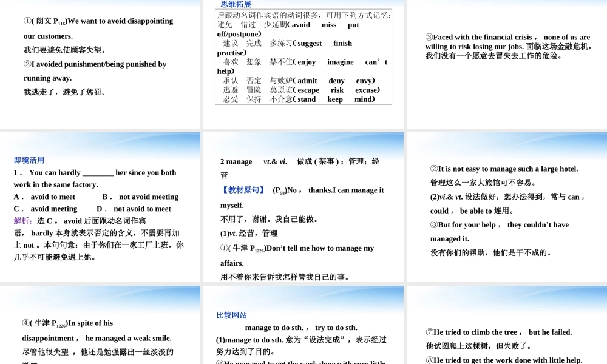Open the financial crisis sentence slide
The height and width of the screenshot is (364, 607).
pos(507,64)
